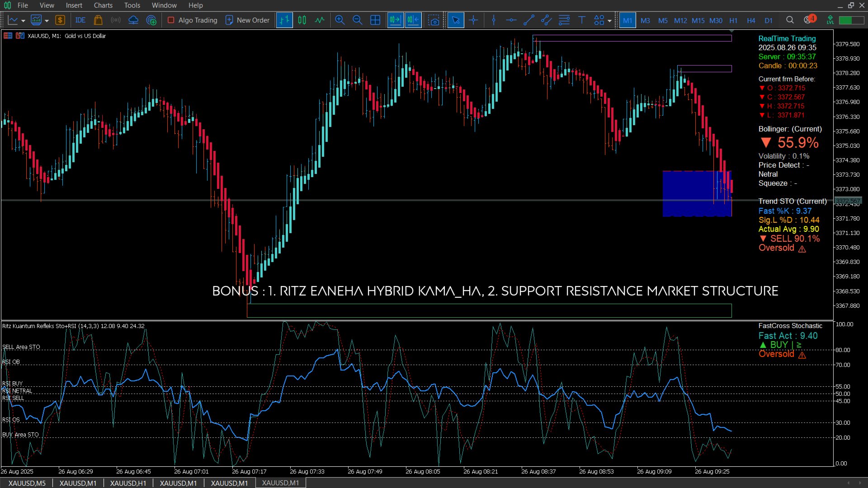The width and height of the screenshot is (868, 488).
Task: Open the Market shopping bag icon
Action: coord(98,20)
